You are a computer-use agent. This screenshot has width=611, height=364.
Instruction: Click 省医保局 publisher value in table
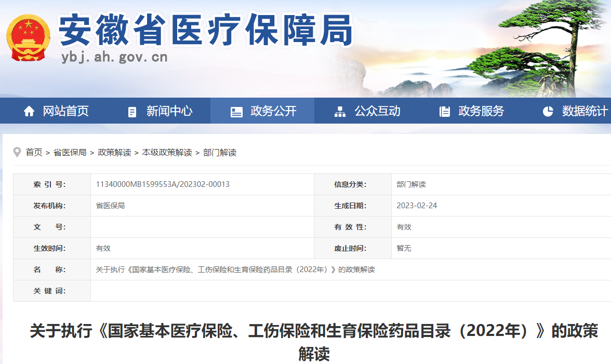[110, 206]
